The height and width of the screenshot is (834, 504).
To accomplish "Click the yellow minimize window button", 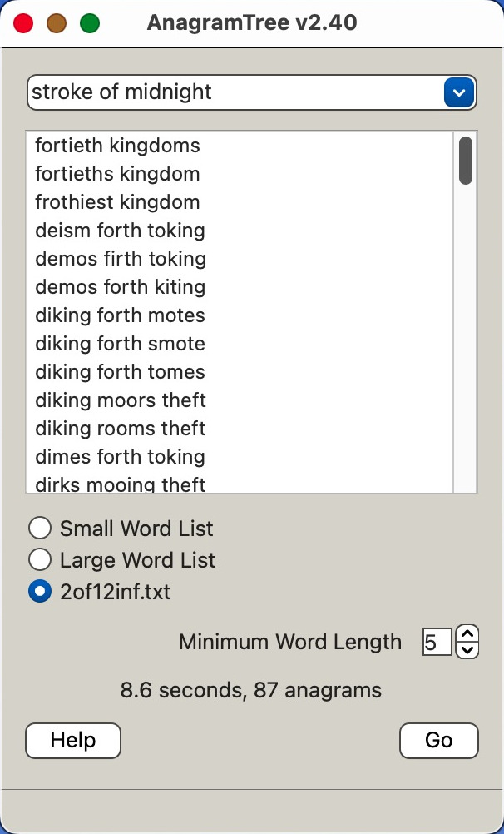I will pyautogui.click(x=57, y=22).
